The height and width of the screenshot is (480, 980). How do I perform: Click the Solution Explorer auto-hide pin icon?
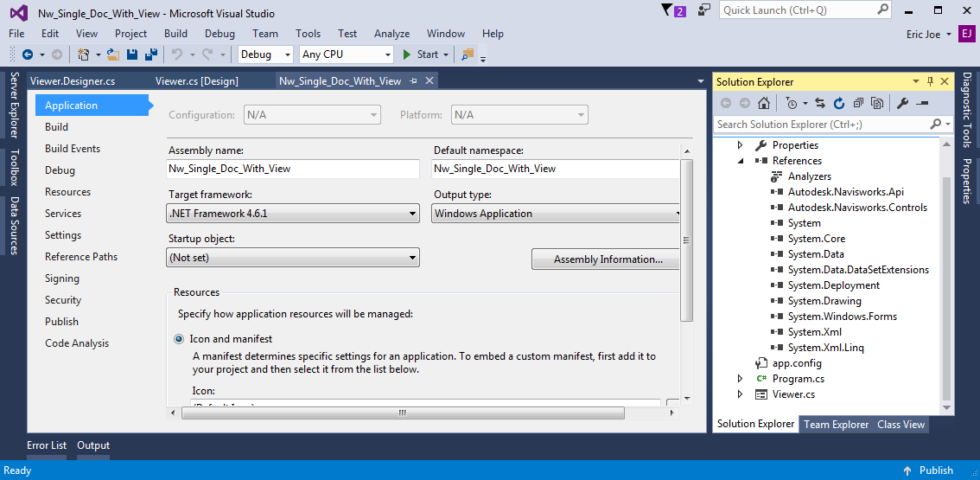930,81
